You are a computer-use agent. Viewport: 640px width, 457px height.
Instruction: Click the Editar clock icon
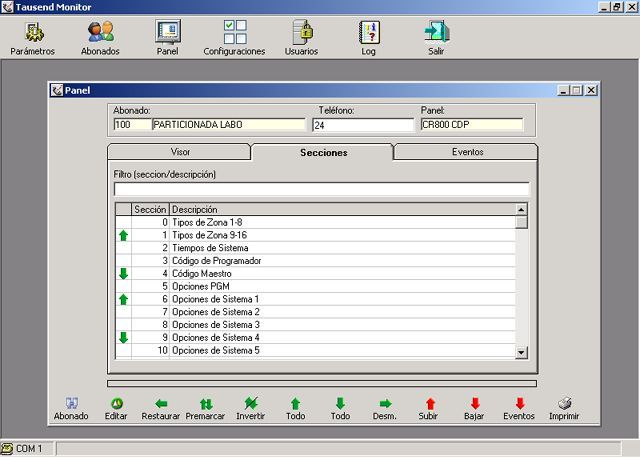coord(117,404)
